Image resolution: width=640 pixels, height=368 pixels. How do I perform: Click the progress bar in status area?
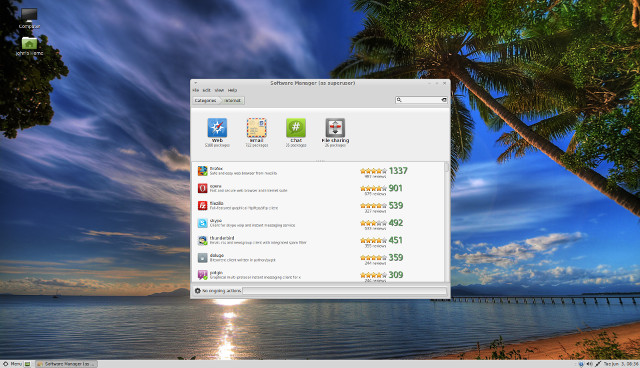tap(345, 291)
